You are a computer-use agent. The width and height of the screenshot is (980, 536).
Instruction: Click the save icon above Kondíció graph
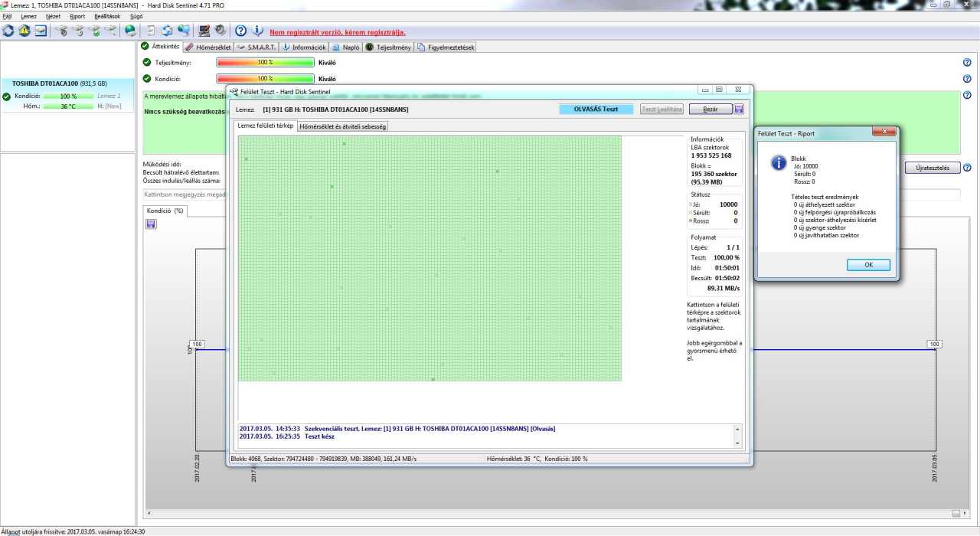151,224
